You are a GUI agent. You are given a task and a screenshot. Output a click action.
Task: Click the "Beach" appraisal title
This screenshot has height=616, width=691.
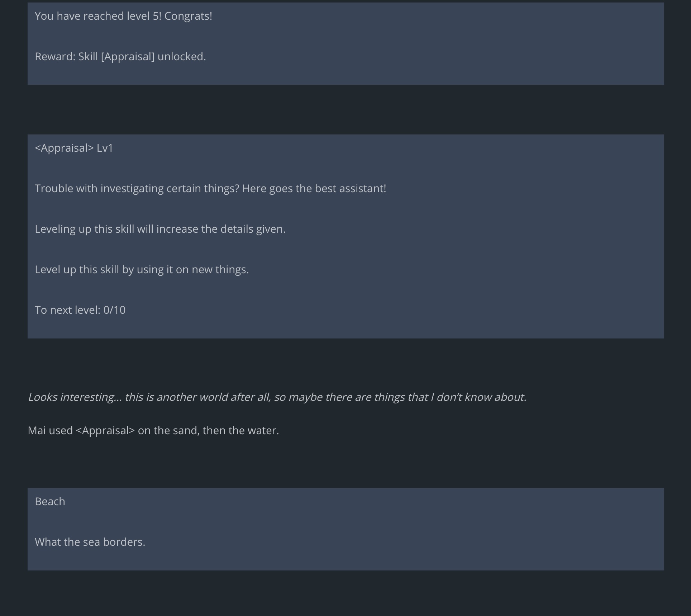50,502
